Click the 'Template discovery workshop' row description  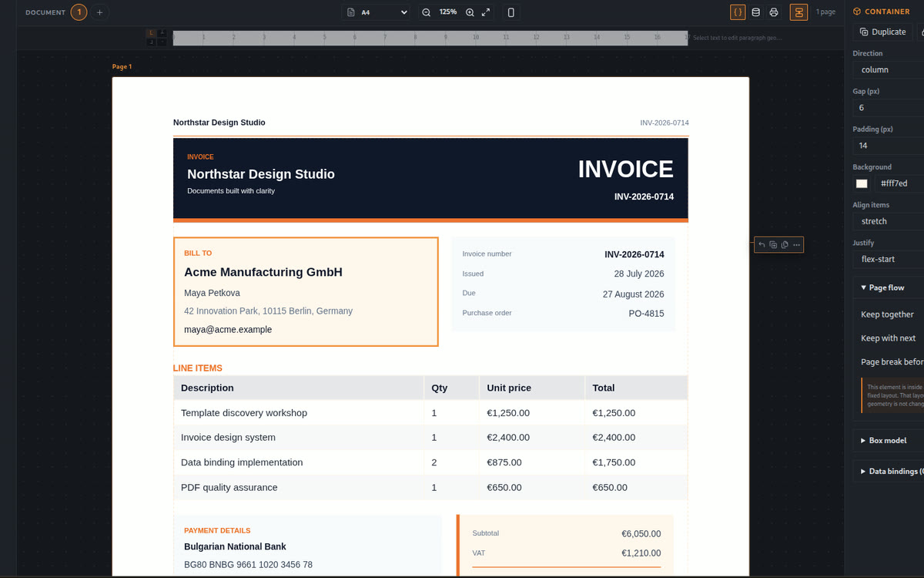[244, 413]
